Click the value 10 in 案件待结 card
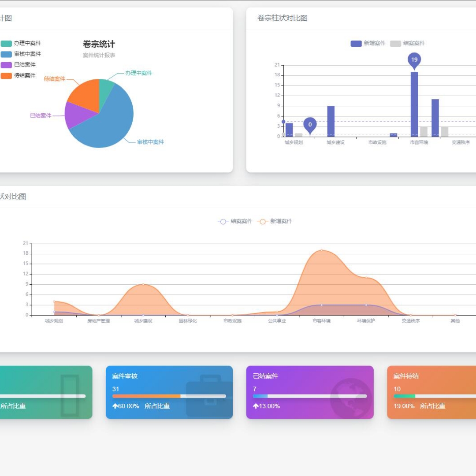This screenshot has height=476, width=476. pos(397,389)
